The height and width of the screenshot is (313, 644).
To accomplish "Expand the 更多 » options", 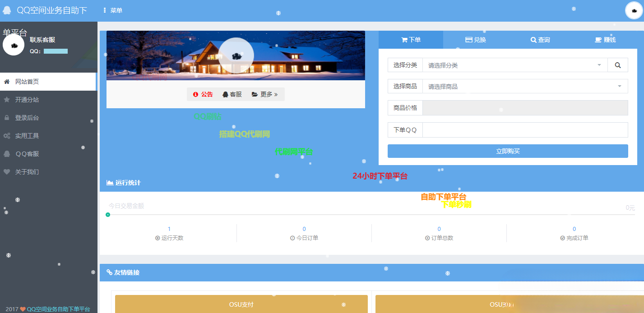I will point(265,94).
